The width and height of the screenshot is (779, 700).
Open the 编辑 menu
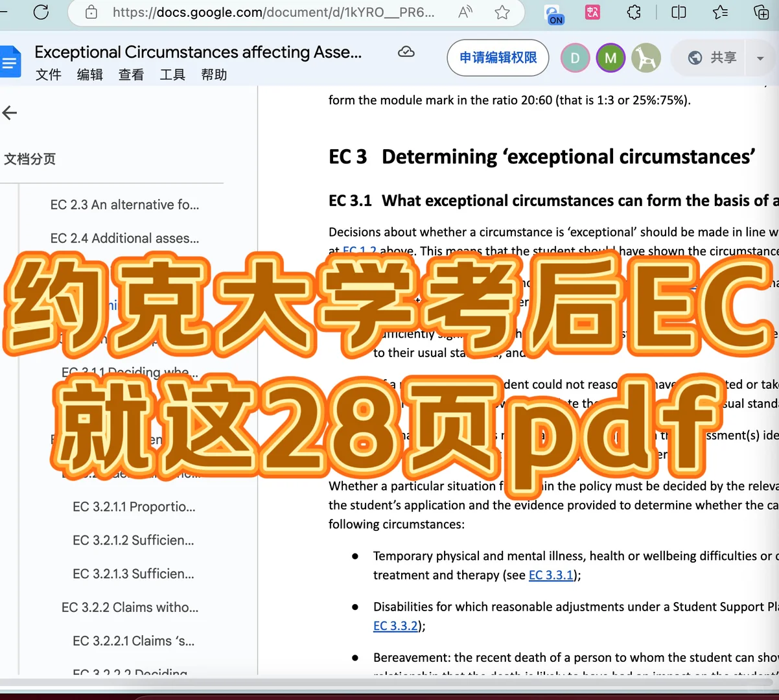(90, 75)
